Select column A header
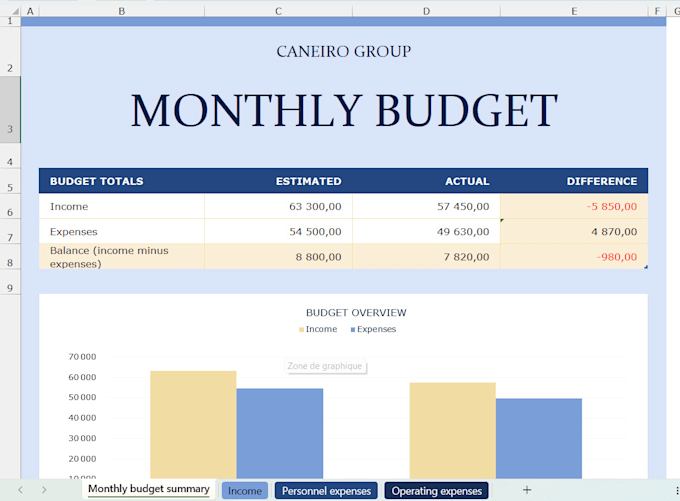The image size is (680, 501). 30,11
